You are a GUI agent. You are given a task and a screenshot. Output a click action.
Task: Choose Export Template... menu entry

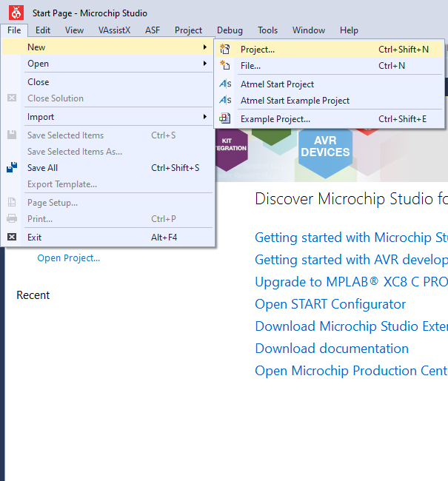tap(107, 184)
